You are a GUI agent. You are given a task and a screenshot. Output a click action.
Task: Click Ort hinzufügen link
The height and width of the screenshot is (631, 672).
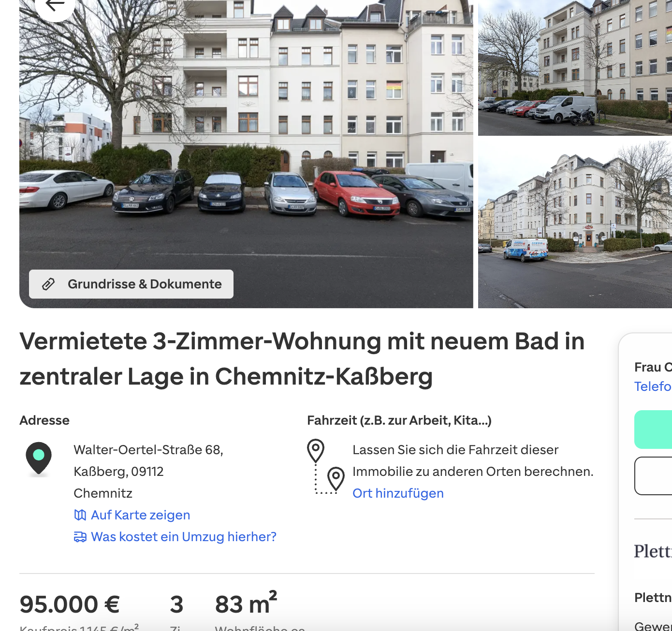(398, 493)
